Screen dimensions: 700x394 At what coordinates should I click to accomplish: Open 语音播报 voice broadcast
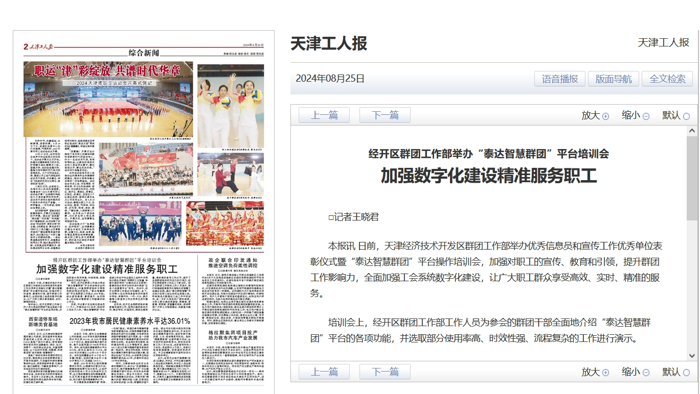click(560, 79)
